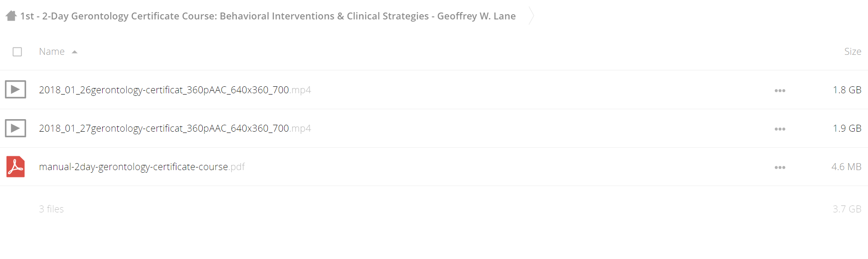Open more options for 2018_01_27 video
Image resolution: width=868 pixels, height=259 pixels.
click(x=780, y=129)
